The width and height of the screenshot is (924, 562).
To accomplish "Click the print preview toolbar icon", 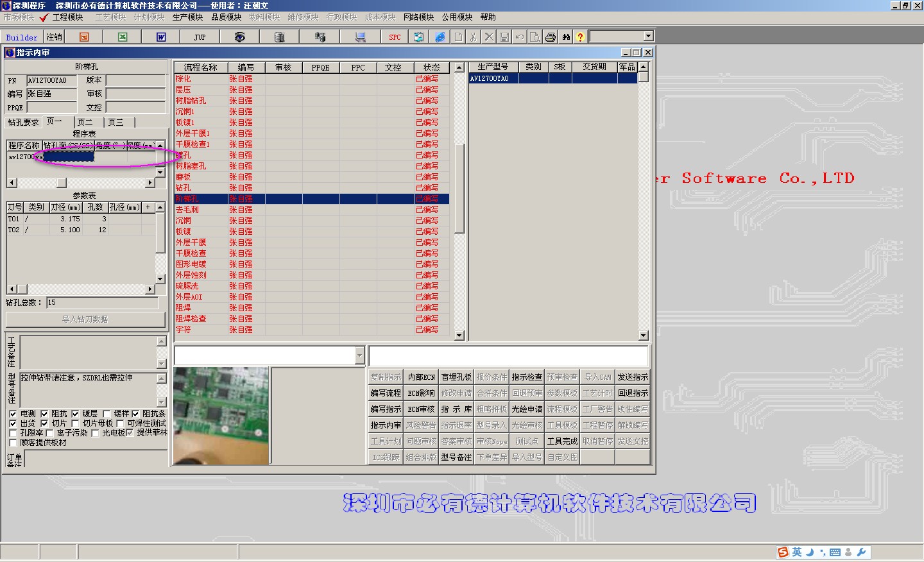I will point(535,37).
